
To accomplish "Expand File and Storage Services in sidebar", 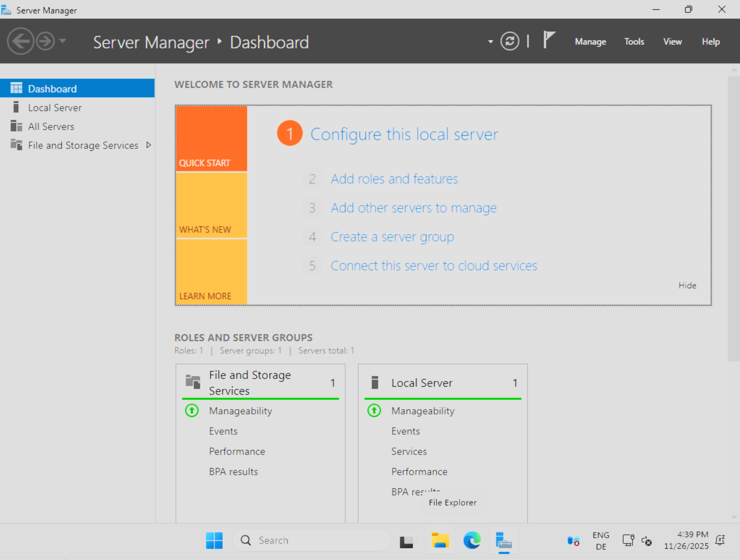I will coord(149,145).
